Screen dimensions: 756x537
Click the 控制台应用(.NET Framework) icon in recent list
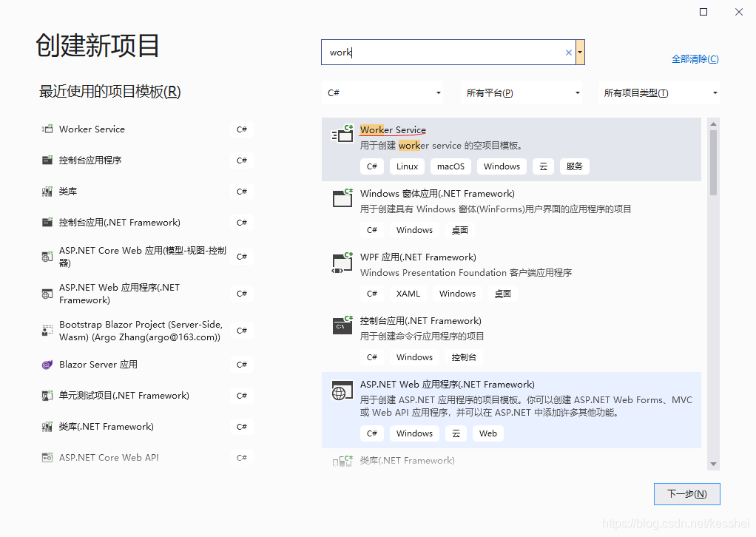coord(47,222)
